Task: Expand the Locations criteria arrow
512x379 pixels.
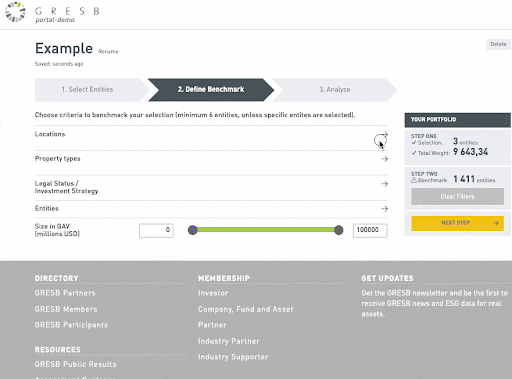Action: tap(385, 134)
